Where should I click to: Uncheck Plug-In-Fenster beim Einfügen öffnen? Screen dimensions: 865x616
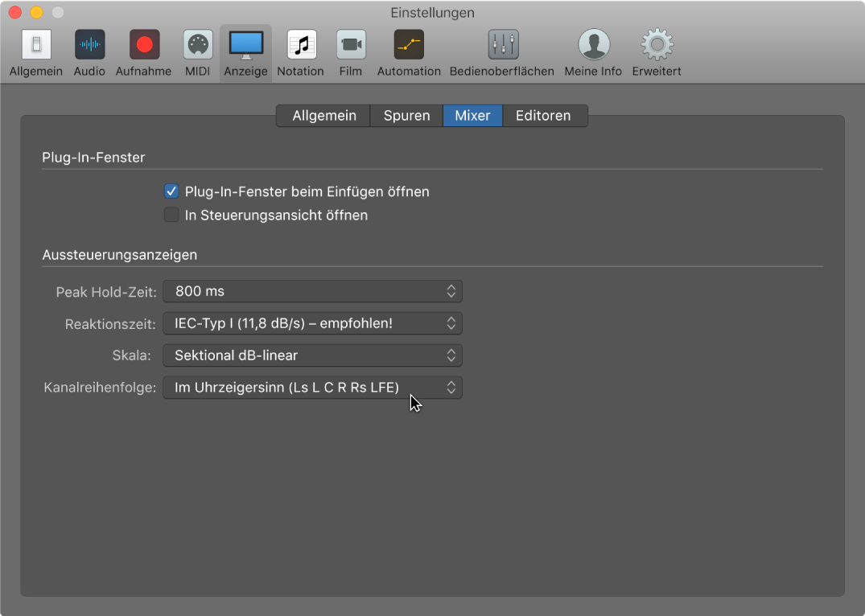click(171, 191)
